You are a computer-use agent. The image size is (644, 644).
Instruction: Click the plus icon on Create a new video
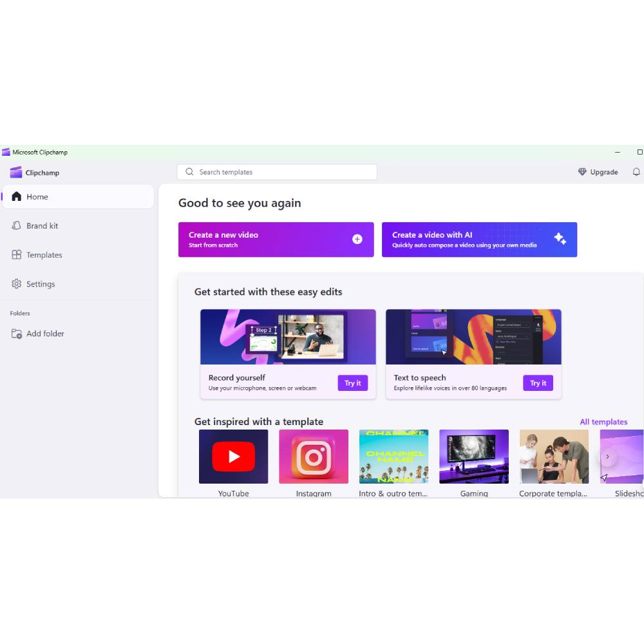357,239
